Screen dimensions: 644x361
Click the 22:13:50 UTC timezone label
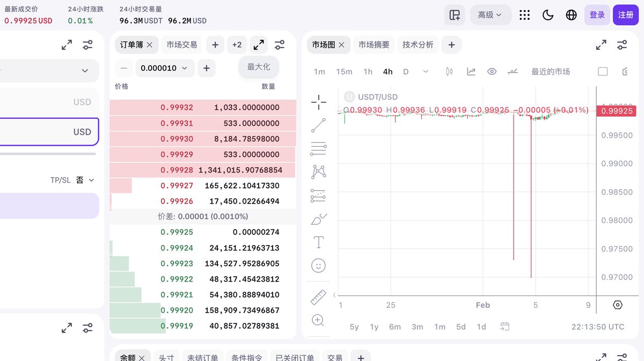[x=598, y=327]
